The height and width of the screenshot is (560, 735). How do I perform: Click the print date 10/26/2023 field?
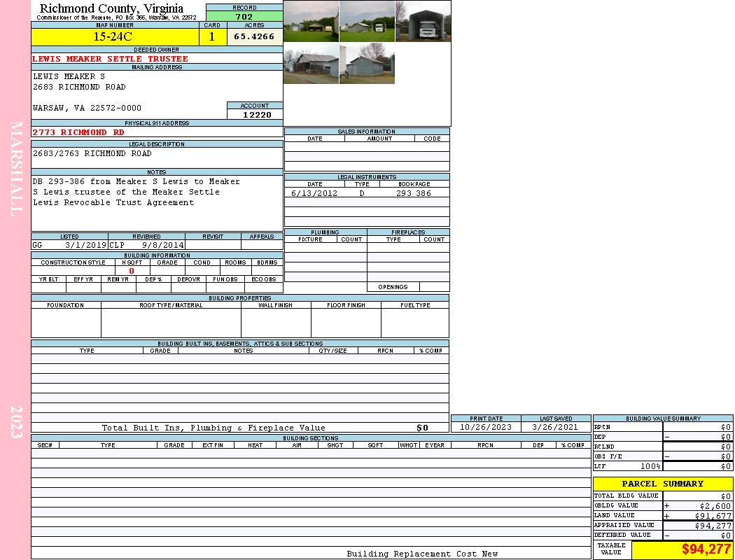coord(485,427)
